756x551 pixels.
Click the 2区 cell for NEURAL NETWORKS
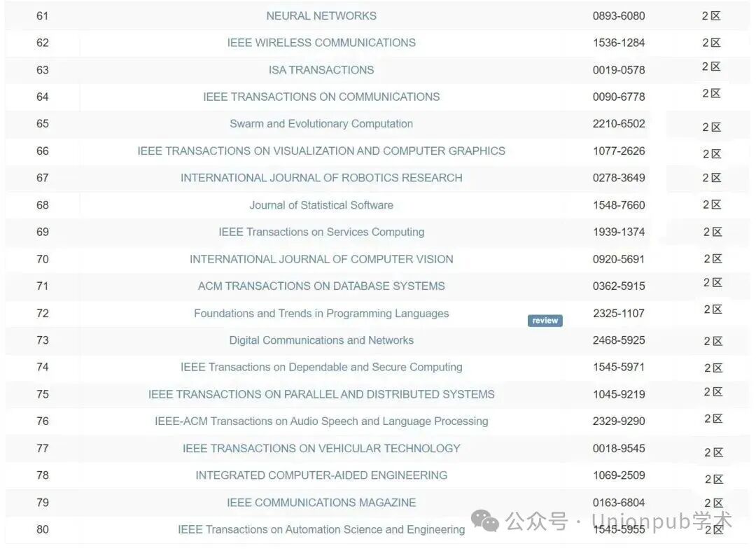tap(711, 16)
